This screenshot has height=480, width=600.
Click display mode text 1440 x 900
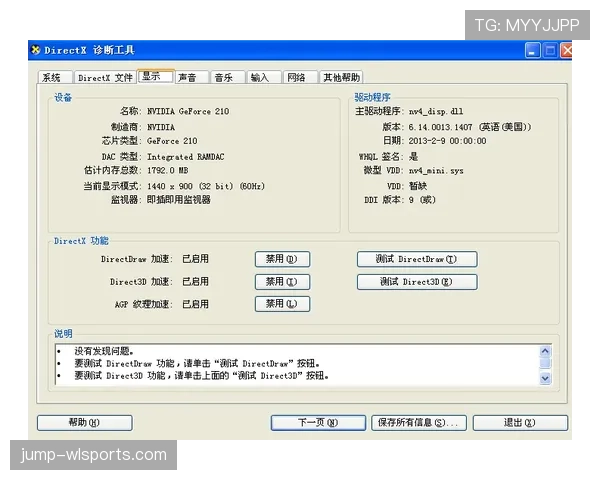(170, 186)
